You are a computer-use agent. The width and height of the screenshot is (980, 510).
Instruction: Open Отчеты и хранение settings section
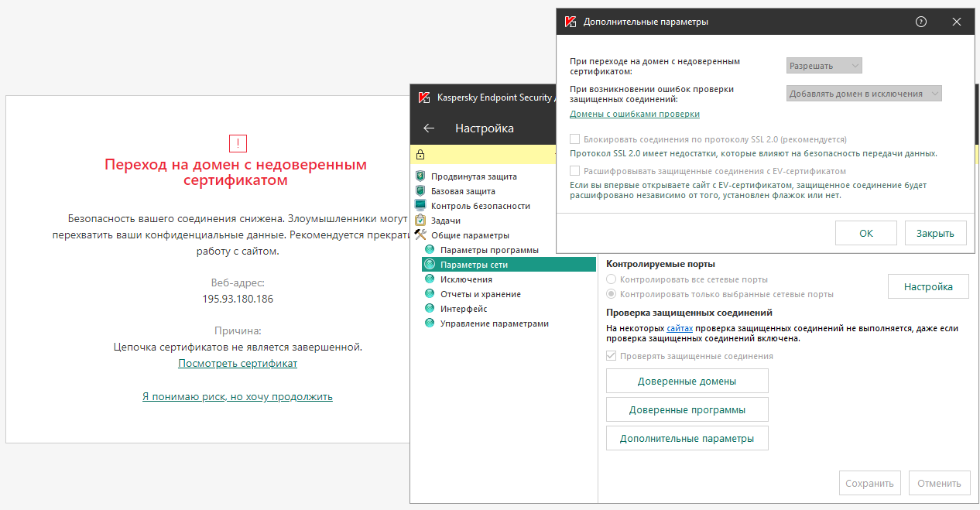pyautogui.click(x=480, y=294)
